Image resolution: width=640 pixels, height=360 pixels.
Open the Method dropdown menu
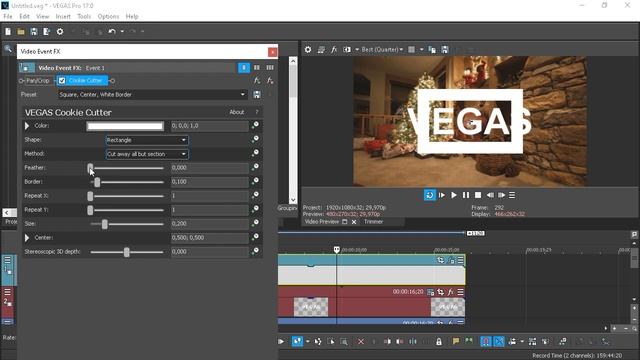pos(147,154)
